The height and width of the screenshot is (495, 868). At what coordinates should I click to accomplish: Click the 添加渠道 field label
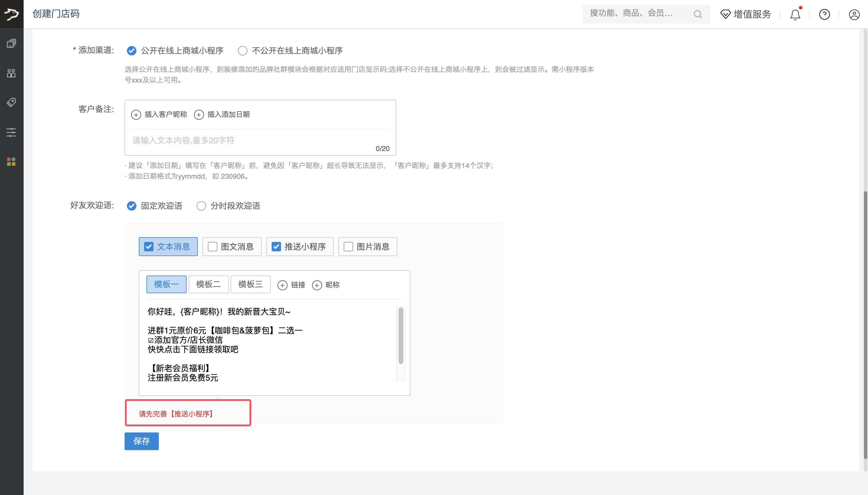[x=96, y=50]
